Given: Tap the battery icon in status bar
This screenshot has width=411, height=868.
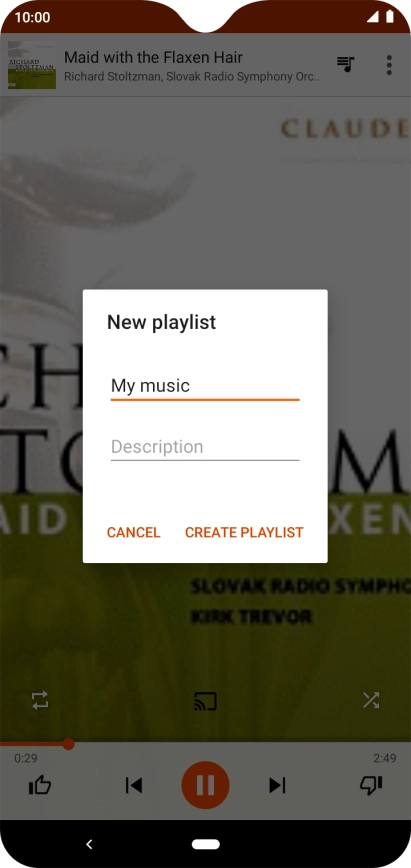Looking at the screenshot, I should (390, 17).
